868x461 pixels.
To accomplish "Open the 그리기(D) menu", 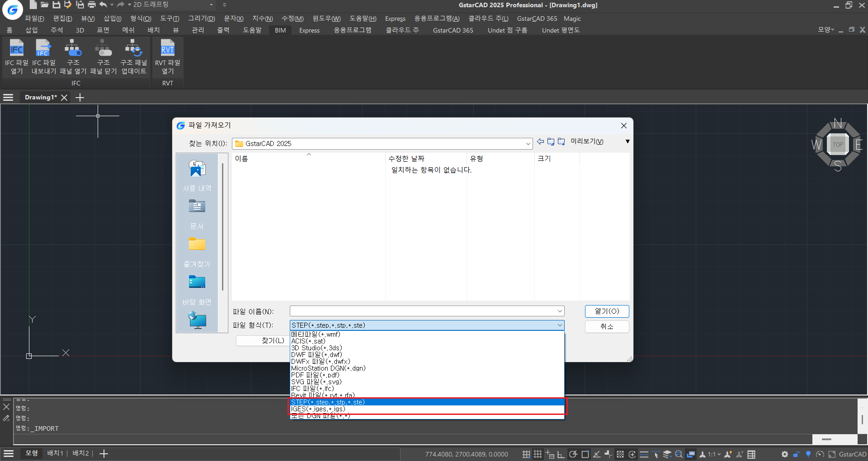I will click(201, 19).
